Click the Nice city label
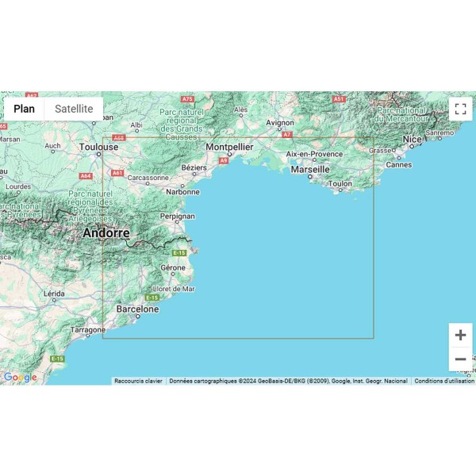Image resolution: width=476 pixels, height=476 pixels. point(413,140)
